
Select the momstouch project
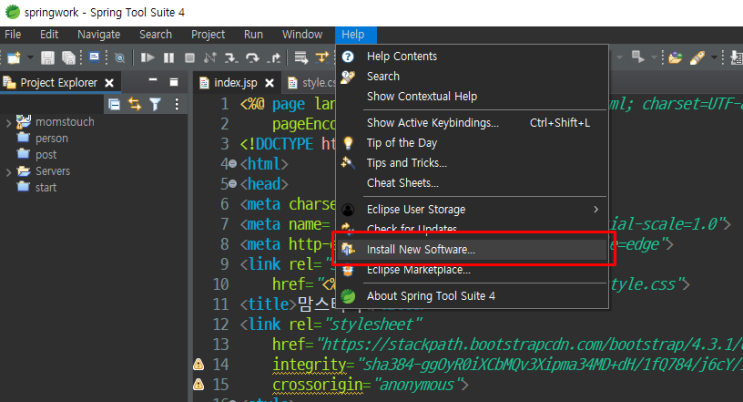coord(64,122)
